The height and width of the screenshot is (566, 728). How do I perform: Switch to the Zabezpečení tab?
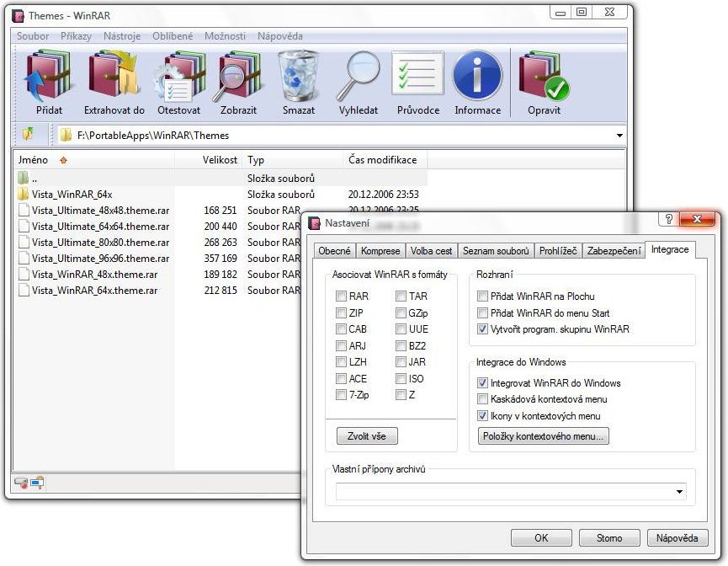click(614, 250)
